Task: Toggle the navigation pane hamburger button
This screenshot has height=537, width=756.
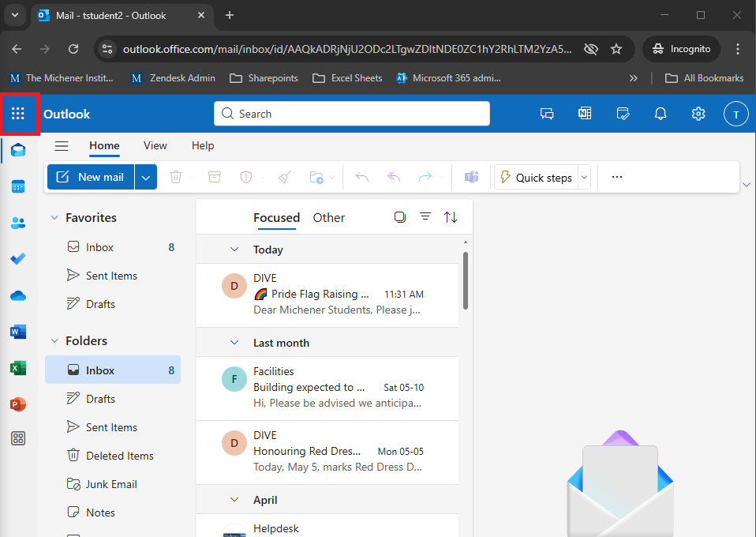Action: (x=62, y=146)
